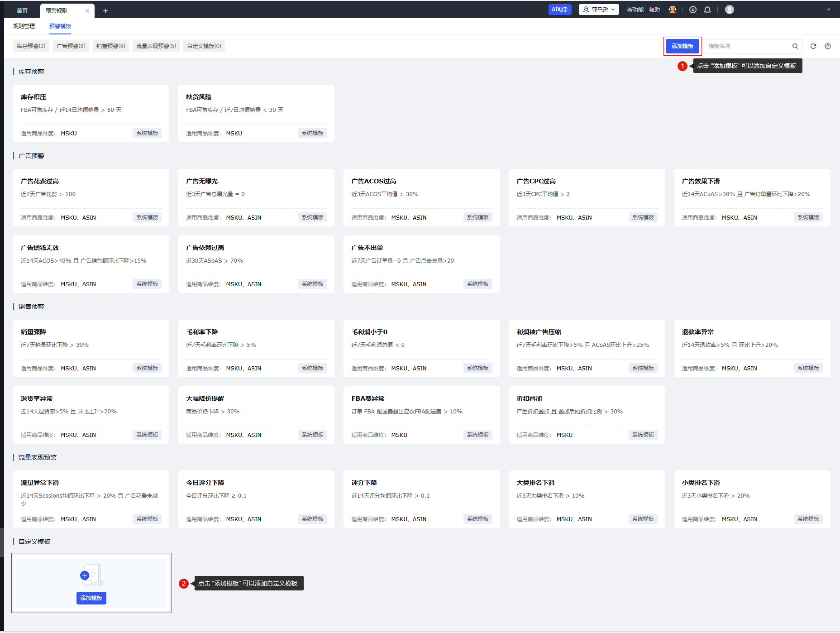Expand the 亚马逊 platform dropdown
The image size is (840, 633).
[x=599, y=10]
